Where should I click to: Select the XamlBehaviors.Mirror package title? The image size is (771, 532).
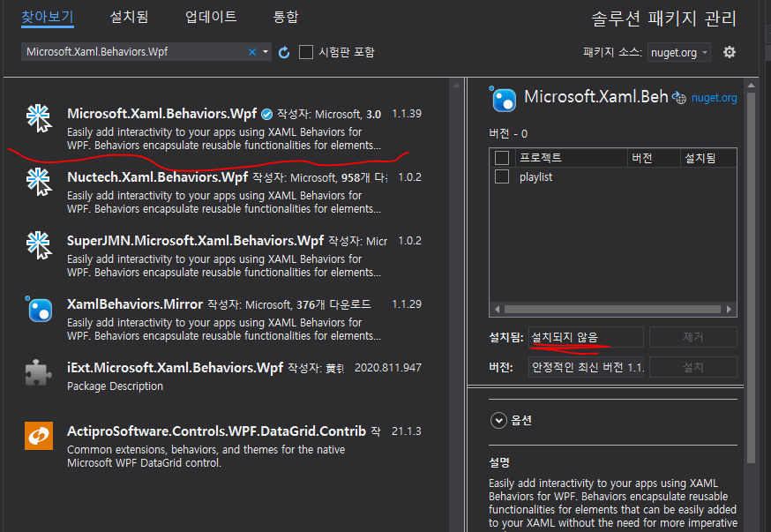click(135, 303)
